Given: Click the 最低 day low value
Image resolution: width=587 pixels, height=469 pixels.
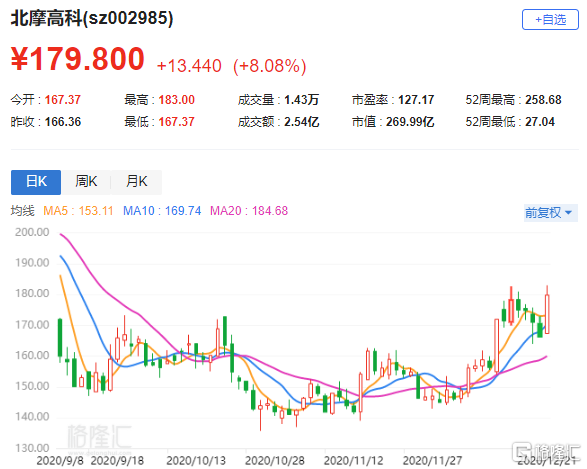Looking at the screenshot, I should pos(176,122).
